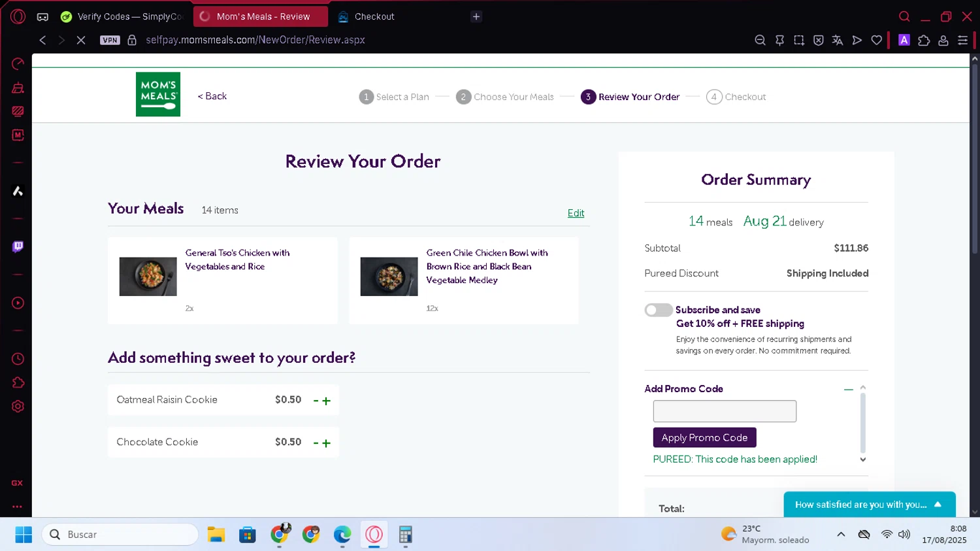The width and height of the screenshot is (980, 551).
Task: Stop page loading with the X button
Action: coord(81,40)
